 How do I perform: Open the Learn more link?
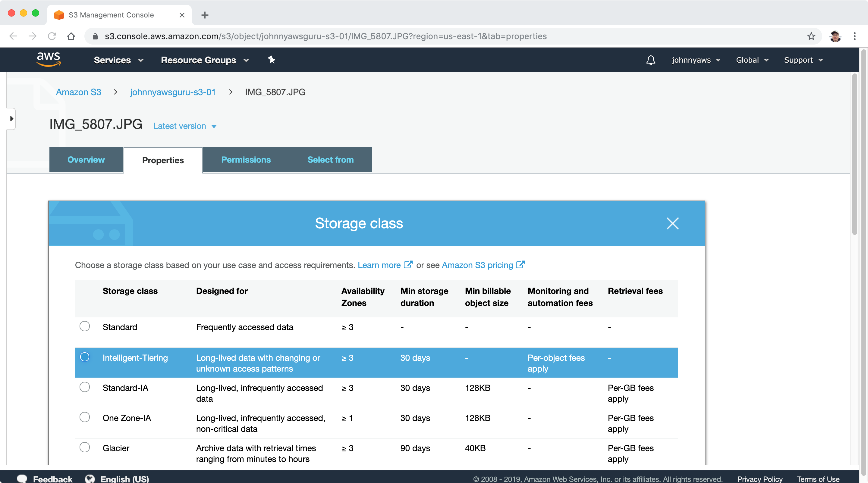379,265
